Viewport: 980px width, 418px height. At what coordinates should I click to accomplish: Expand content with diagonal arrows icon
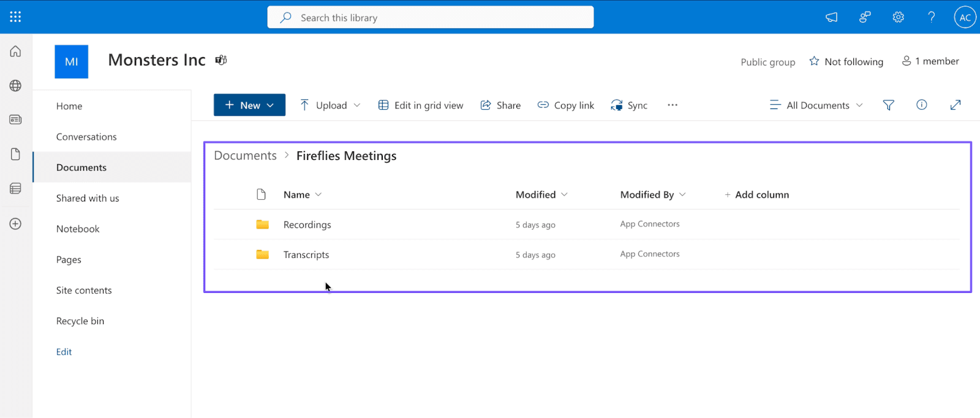click(x=956, y=105)
